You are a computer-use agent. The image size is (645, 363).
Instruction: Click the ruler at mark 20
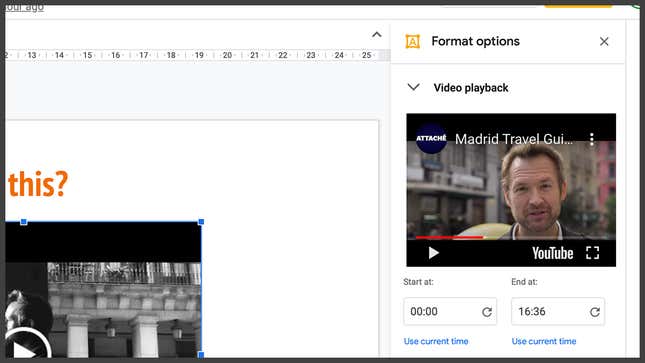click(227, 55)
